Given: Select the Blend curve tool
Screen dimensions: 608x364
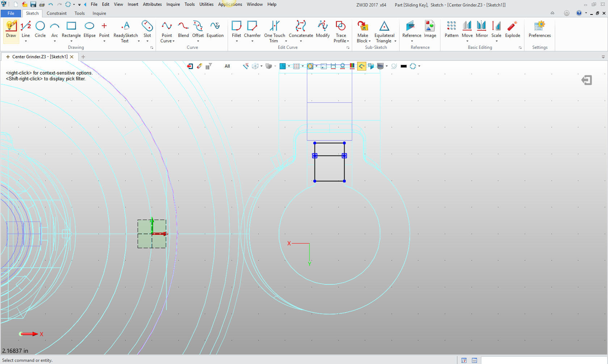Looking at the screenshot, I should (183, 29).
